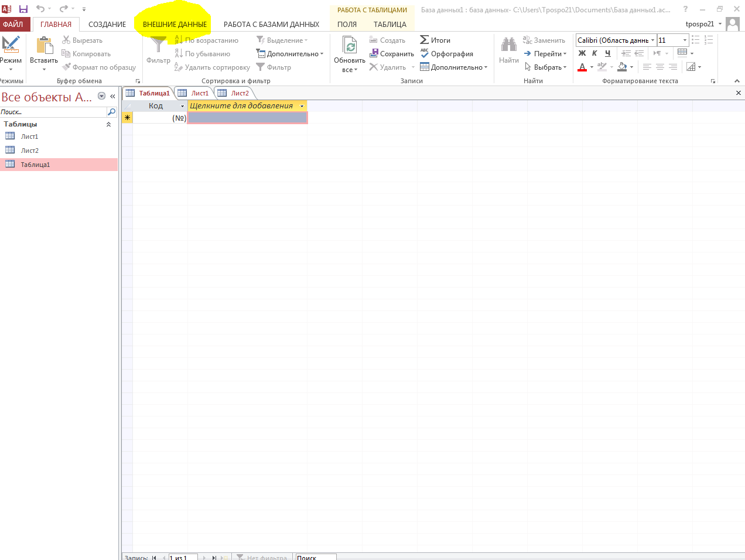
Task: Apply the background fill color bucket
Action: coord(623,67)
